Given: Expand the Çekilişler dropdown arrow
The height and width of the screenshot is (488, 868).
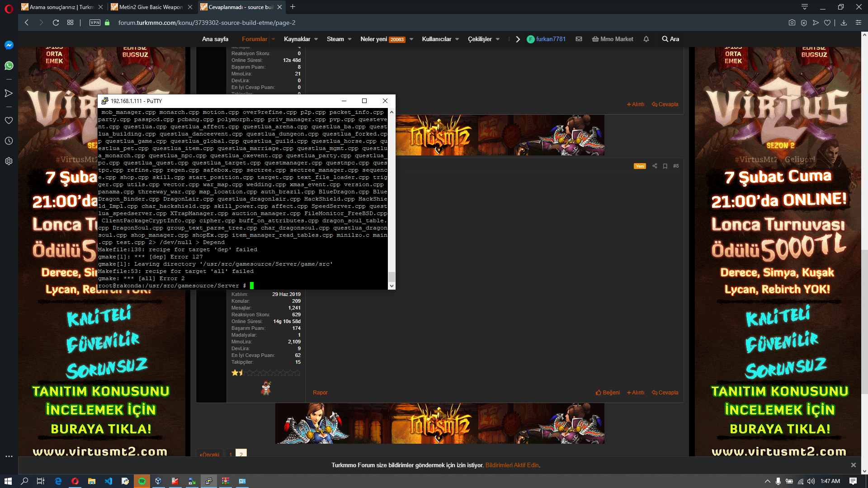Looking at the screenshot, I should [x=498, y=39].
